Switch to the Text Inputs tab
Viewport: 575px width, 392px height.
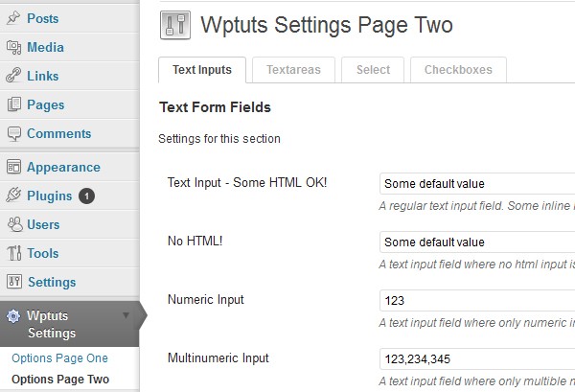click(202, 70)
